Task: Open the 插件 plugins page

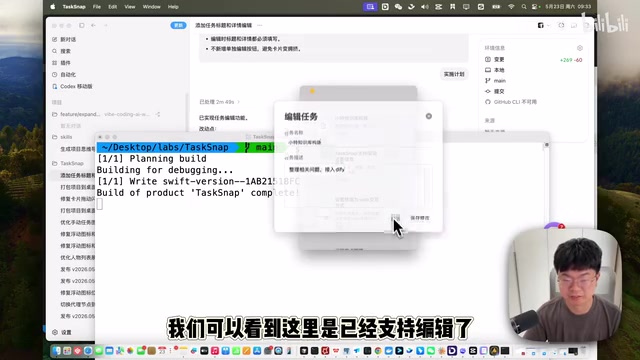Action: pyautogui.click(x=62, y=63)
